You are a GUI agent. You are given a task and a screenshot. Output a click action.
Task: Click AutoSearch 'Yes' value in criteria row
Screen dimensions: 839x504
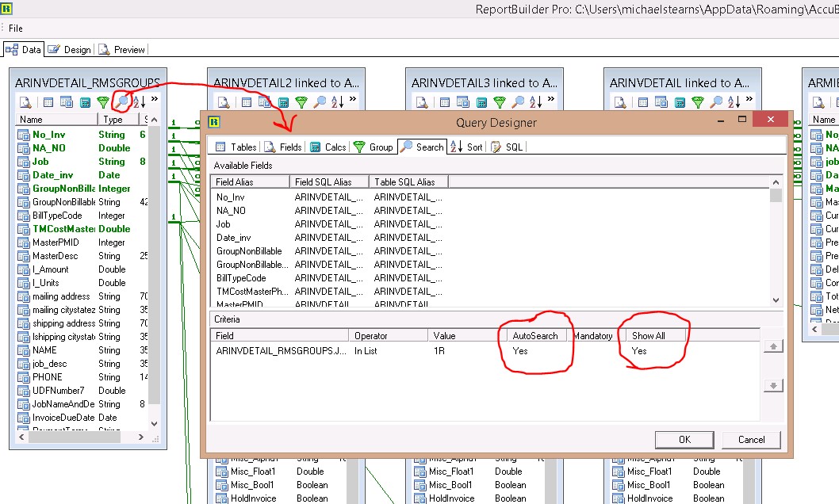520,351
